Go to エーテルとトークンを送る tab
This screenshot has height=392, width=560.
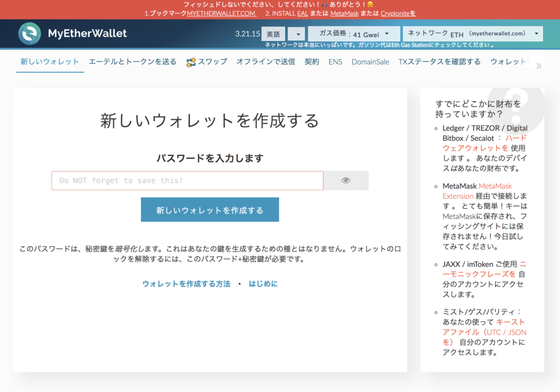pos(132,61)
